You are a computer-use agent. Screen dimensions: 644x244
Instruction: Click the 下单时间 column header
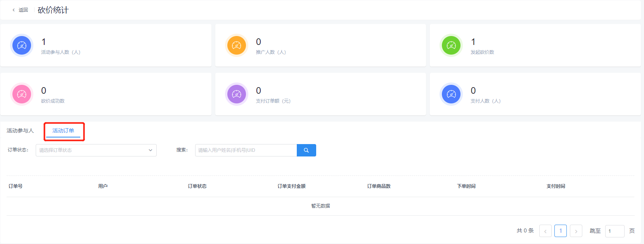pyautogui.click(x=466, y=186)
